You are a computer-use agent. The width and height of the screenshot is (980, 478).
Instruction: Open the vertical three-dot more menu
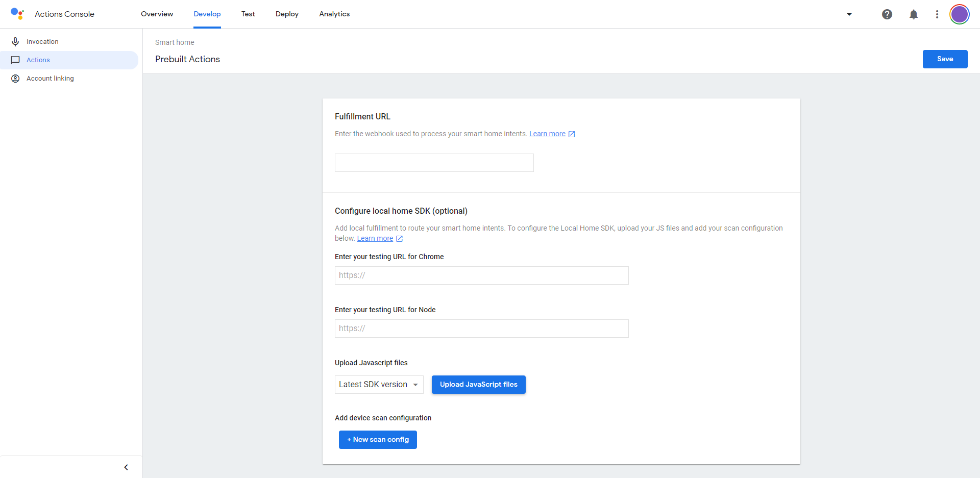click(937, 14)
